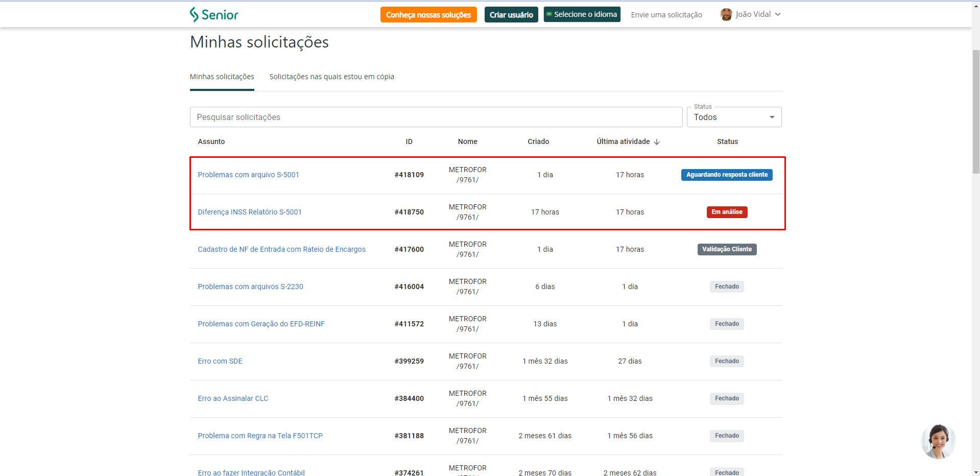This screenshot has width=980, height=476.
Task: Open Cadastro de NF de Entrada ticket
Action: [281, 249]
